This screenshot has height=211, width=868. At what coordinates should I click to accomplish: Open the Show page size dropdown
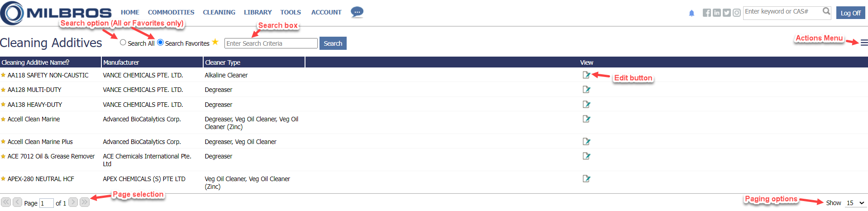(x=855, y=203)
